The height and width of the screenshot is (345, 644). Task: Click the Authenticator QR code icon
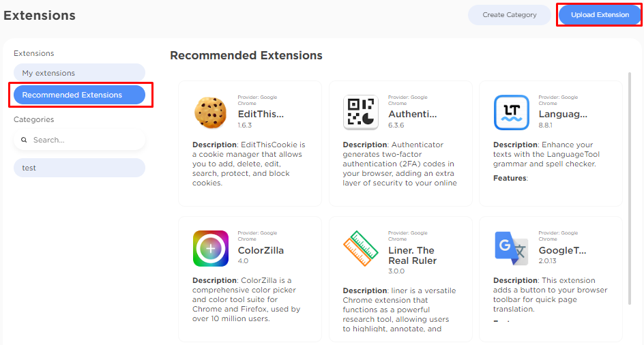(x=361, y=112)
